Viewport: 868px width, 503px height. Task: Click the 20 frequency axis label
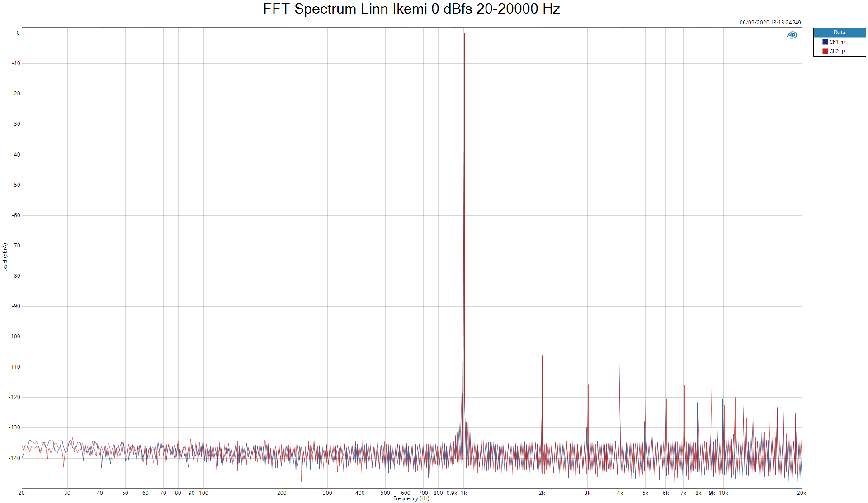coord(22,493)
